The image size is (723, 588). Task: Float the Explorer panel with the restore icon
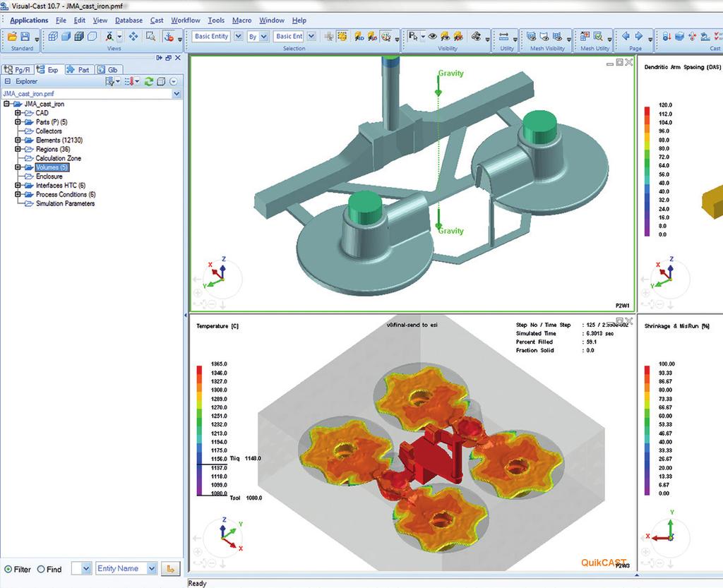point(168,58)
